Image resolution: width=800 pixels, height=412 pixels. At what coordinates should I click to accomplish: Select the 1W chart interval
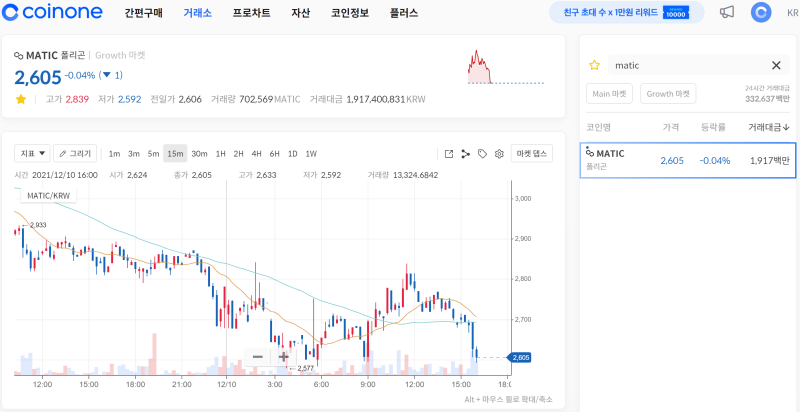coord(311,153)
